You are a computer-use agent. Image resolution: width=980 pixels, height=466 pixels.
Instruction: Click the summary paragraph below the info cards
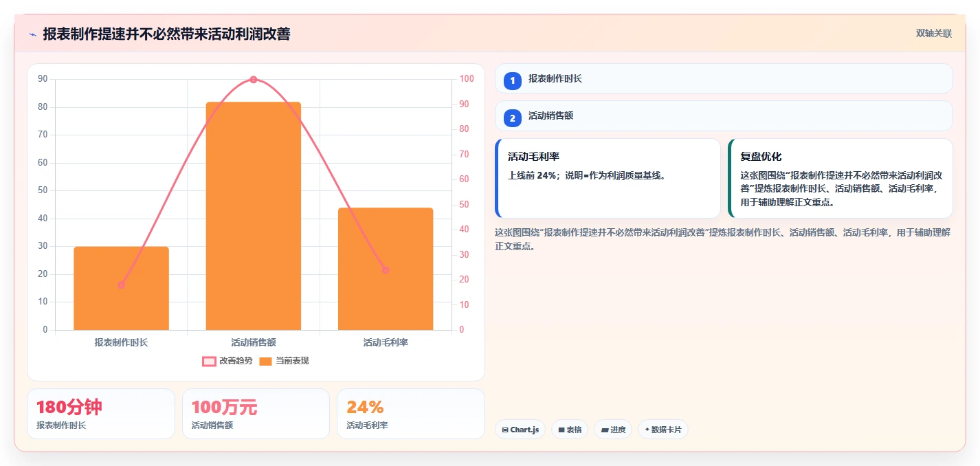tap(722, 239)
